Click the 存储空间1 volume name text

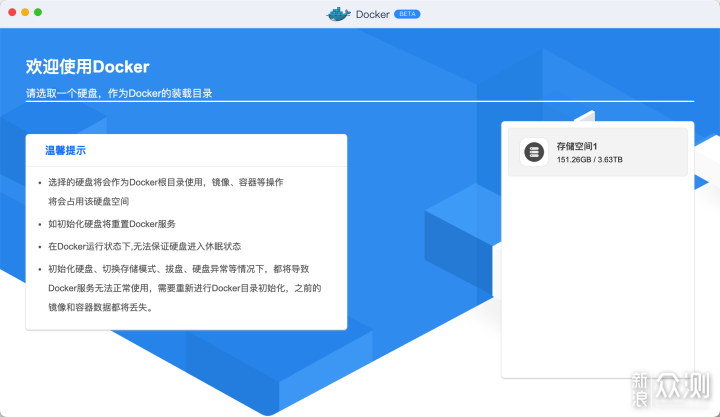(577, 147)
